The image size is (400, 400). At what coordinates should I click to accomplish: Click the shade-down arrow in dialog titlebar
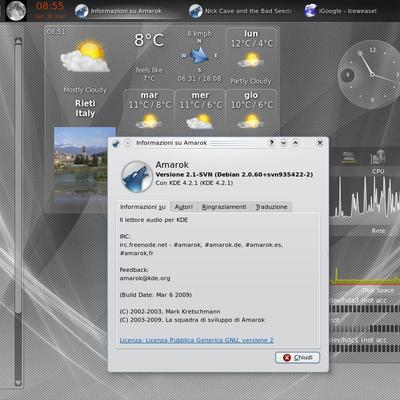tap(284, 143)
